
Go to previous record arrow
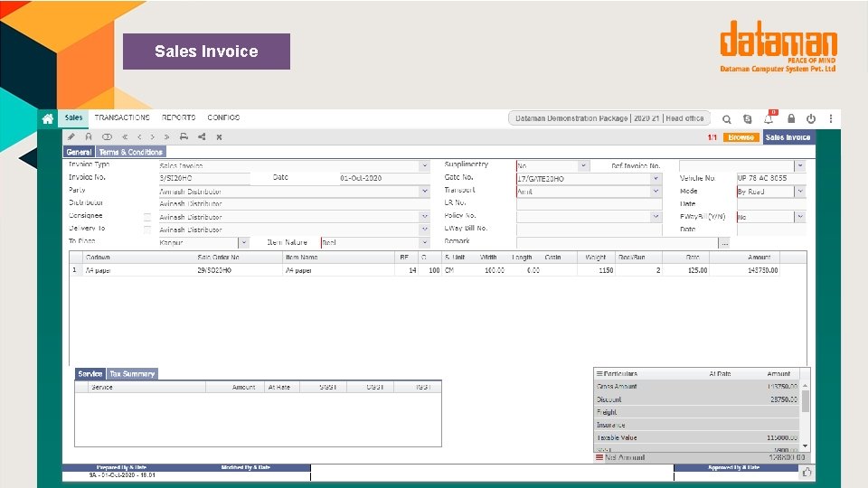pos(139,136)
